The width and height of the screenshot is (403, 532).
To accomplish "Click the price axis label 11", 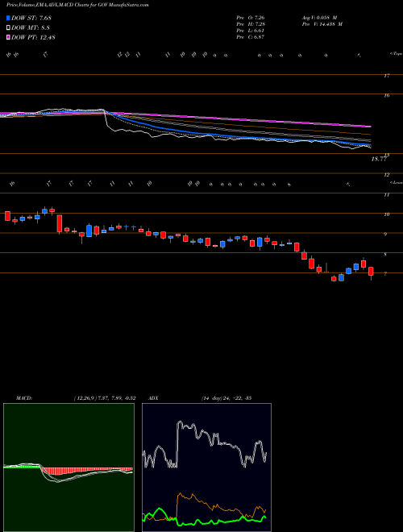I will (x=386, y=195).
